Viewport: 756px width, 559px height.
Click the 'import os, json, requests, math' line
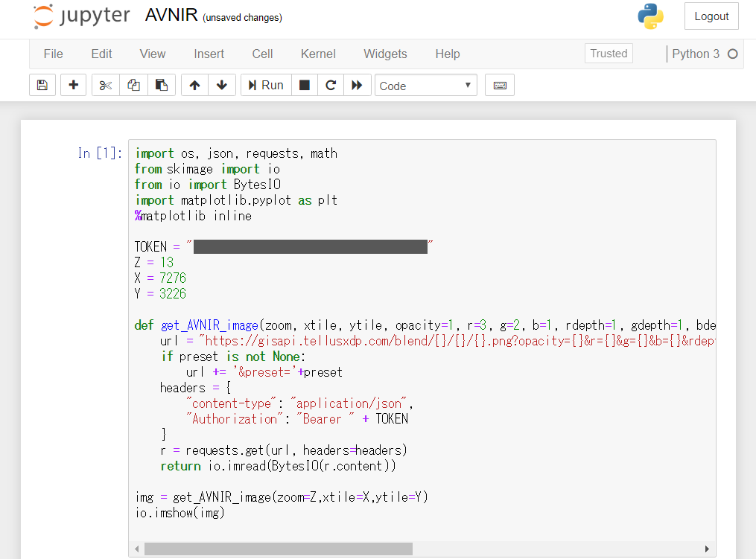[236, 153]
